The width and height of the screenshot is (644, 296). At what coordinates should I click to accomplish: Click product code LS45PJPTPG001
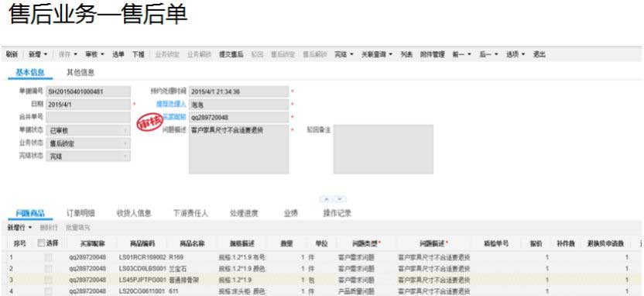[x=142, y=280]
